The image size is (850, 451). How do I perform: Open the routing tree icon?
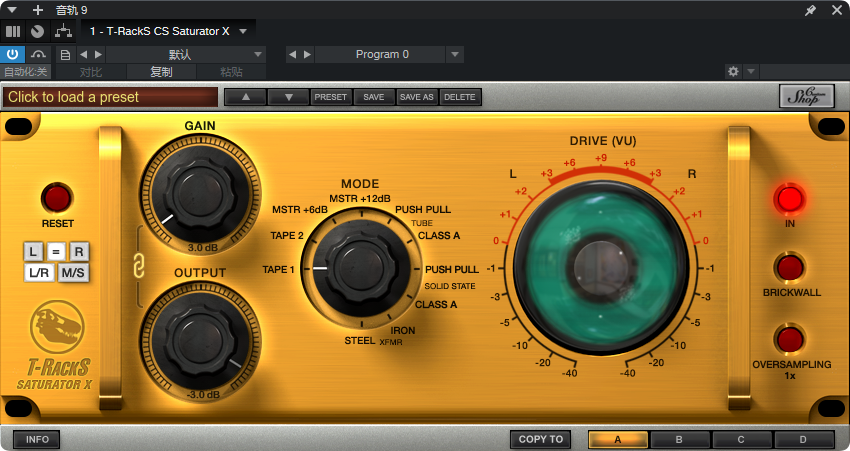pyautogui.click(x=63, y=31)
